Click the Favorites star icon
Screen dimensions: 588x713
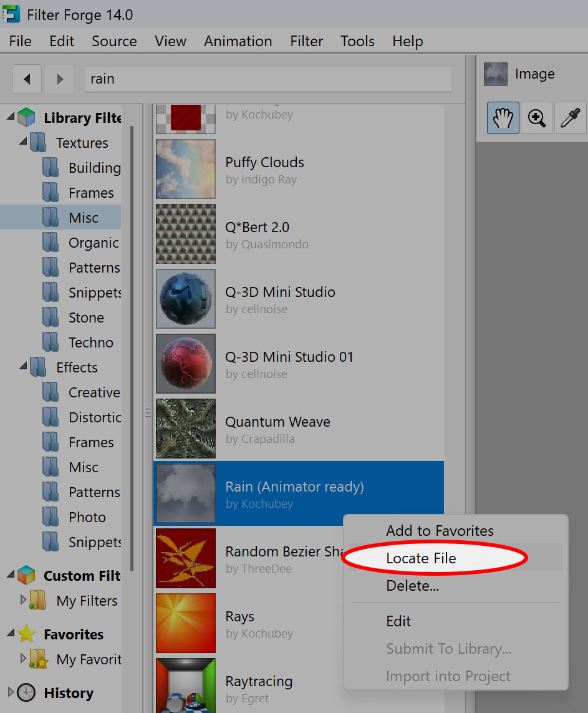[26, 634]
